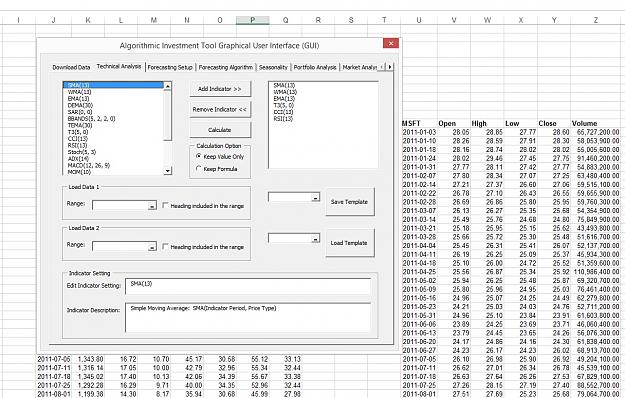Click the Close column heading cell
This screenshot has height=398, width=625.
point(554,124)
